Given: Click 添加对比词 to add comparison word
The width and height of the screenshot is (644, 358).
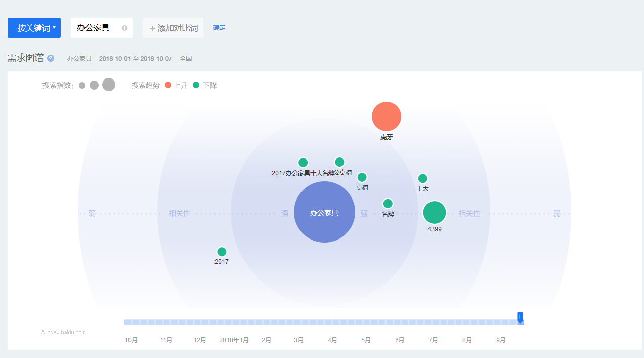Looking at the screenshot, I should [x=173, y=28].
